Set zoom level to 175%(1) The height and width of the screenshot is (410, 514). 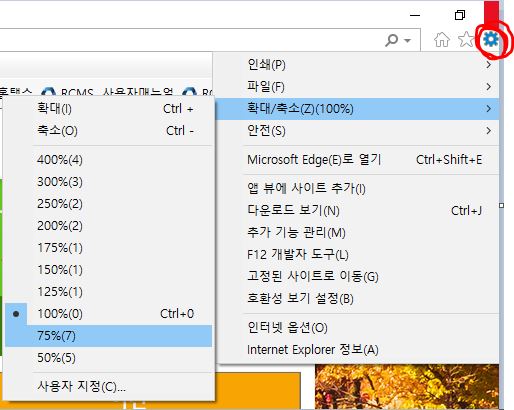point(109,248)
